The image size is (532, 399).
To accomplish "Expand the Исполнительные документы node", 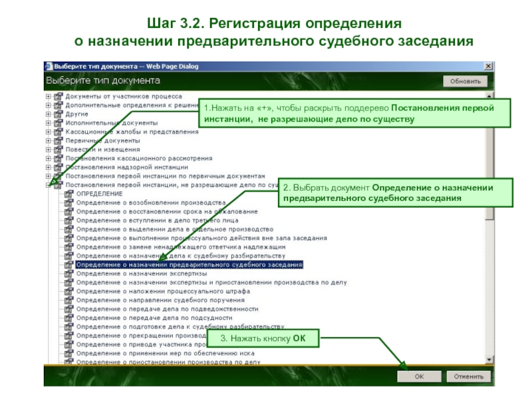I will pyautogui.click(x=48, y=123).
